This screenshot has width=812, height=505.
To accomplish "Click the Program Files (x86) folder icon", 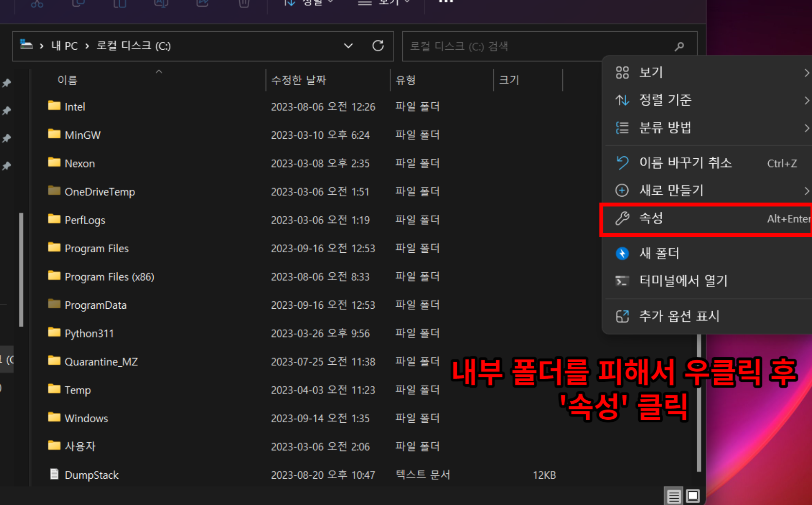I will [x=54, y=276].
